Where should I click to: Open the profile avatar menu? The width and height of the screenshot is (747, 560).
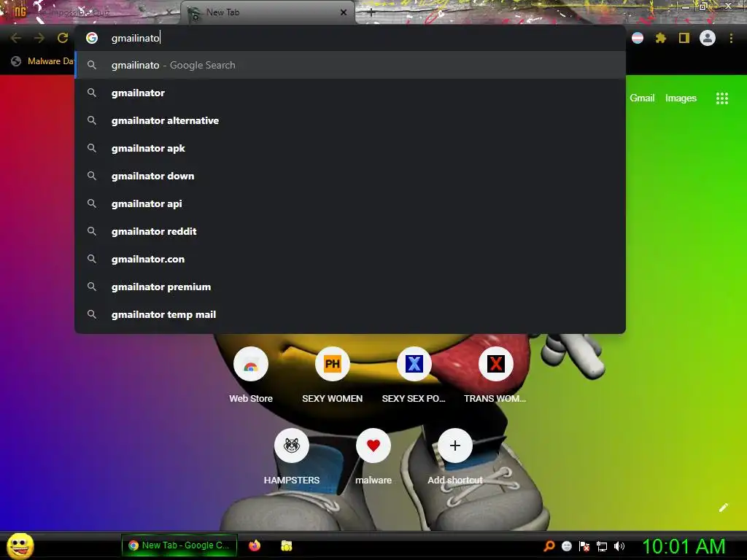[x=708, y=38]
